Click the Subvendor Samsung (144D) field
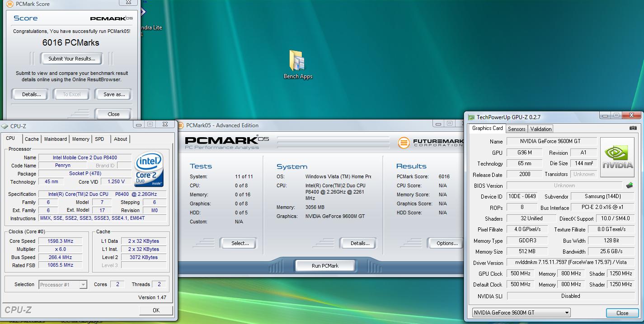The image size is (644, 324). click(602, 197)
